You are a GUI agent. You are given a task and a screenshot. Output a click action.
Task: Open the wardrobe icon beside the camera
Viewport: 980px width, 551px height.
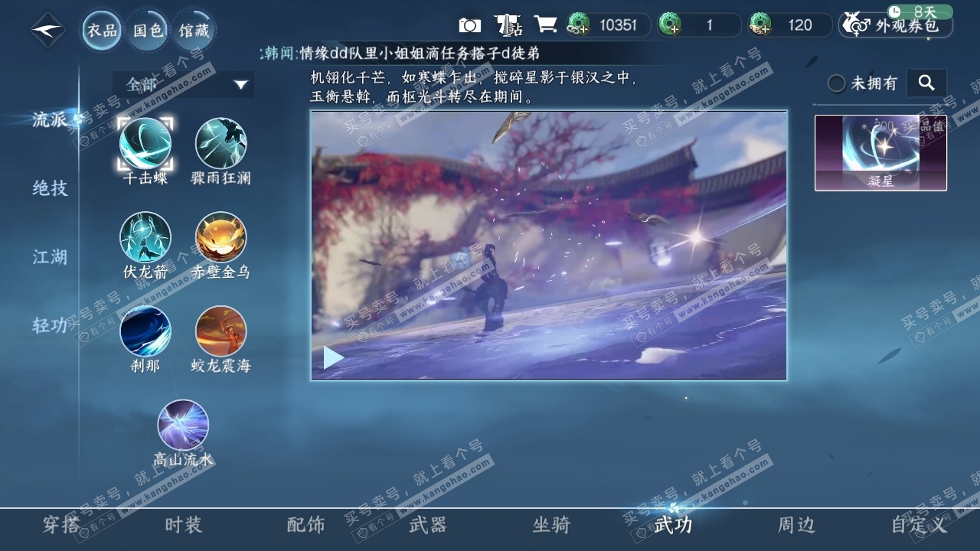[x=507, y=25]
